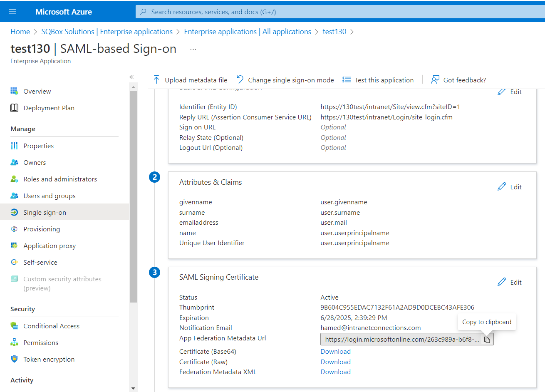This screenshot has width=545, height=392.
Task: Click Test this application button
Action: tap(378, 80)
